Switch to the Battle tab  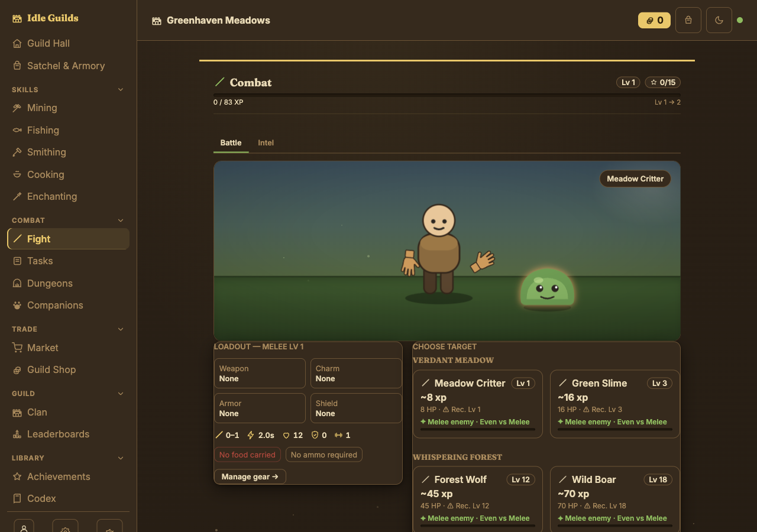[x=231, y=143]
